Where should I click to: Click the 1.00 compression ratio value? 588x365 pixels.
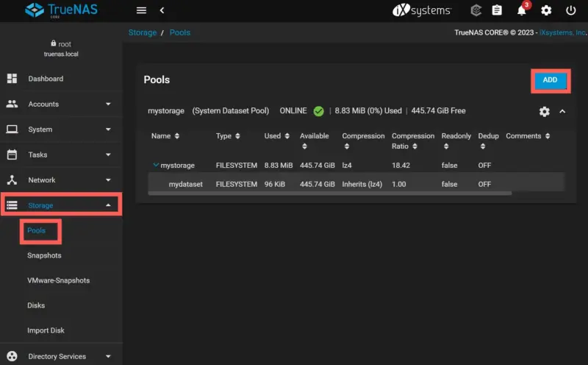pyautogui.click(x=399, y=184)
